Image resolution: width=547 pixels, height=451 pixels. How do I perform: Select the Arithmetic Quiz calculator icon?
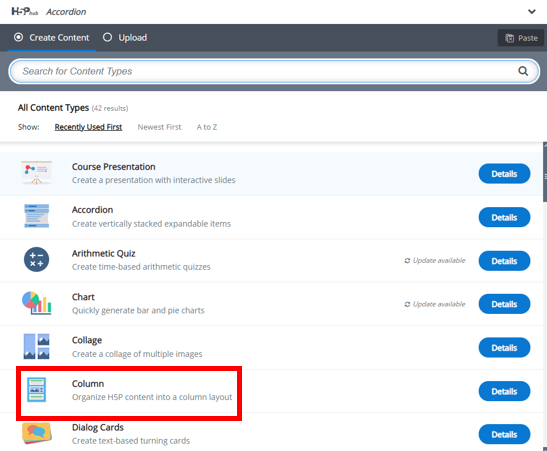click(x=36, y=260)
